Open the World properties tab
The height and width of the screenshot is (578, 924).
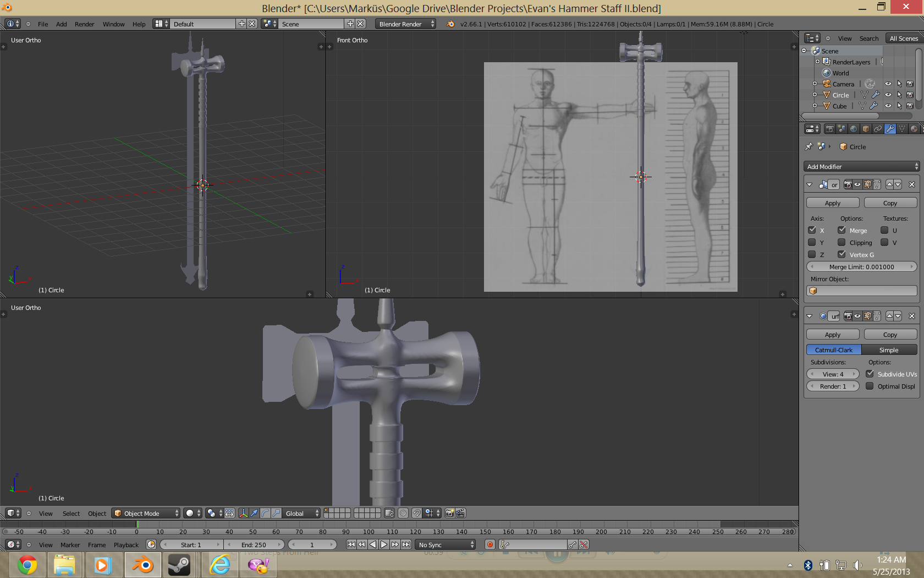pyautogui.click(x=854, y=129)
